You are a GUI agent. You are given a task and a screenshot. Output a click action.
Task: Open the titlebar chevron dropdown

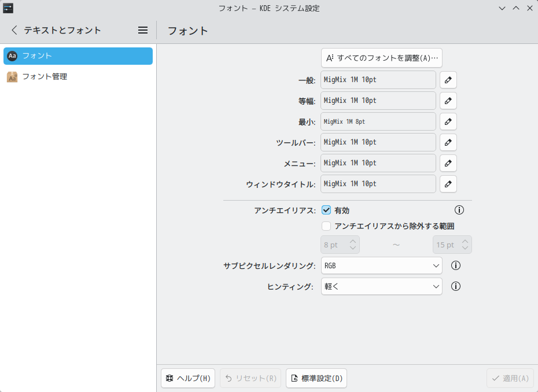502,8
